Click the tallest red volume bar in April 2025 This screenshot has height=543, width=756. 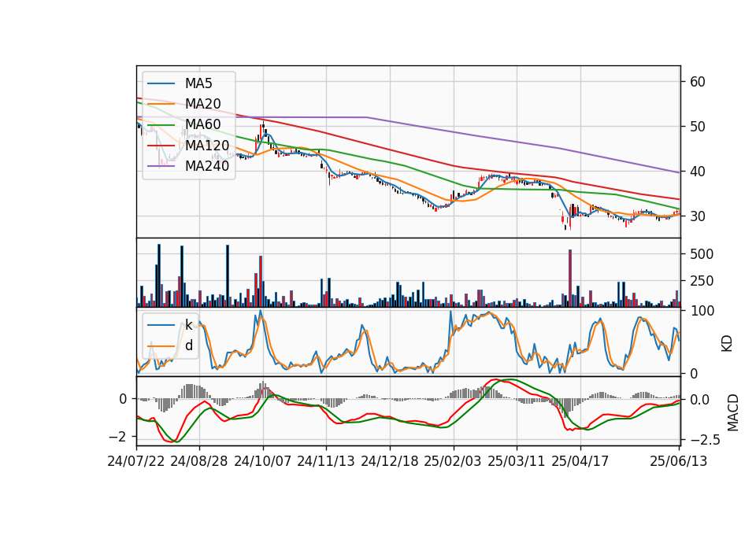click(570, 278)
